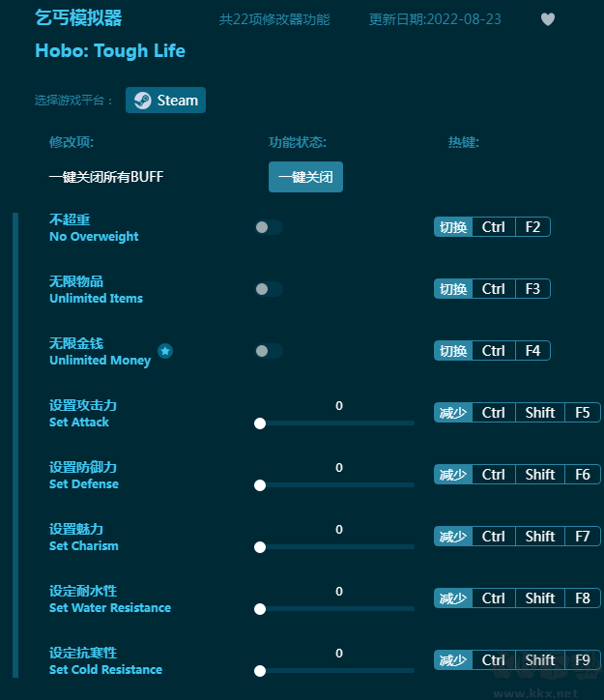This screenshot has height=700, width=604.
Task: Click the 热键 column header
Action: (464, 142)
